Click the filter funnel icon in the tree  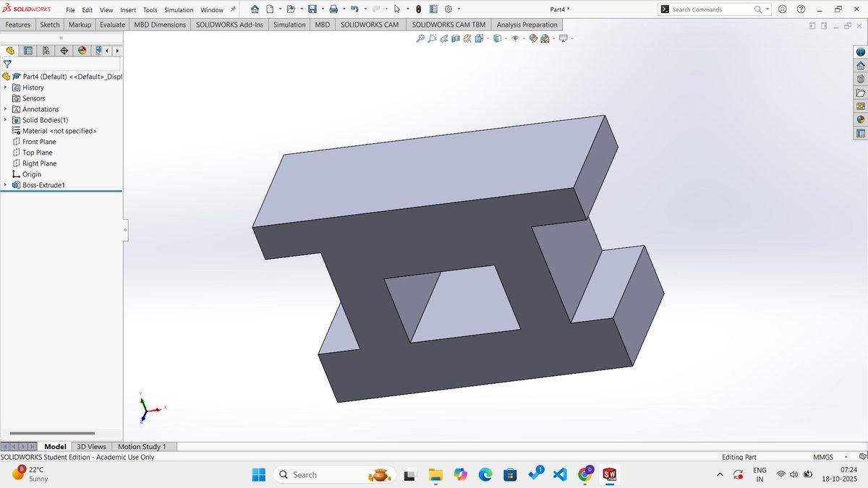coord(7,64)
